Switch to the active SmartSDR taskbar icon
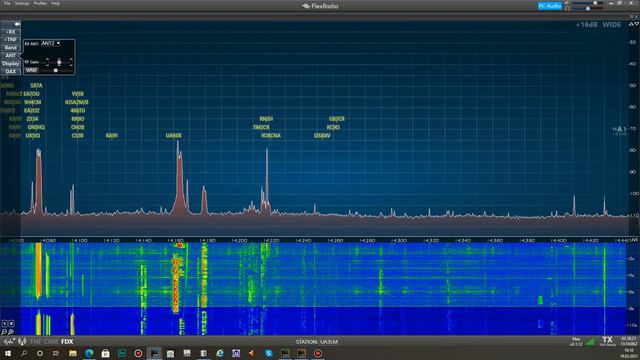640x360 pixels. tap(154, 353)
